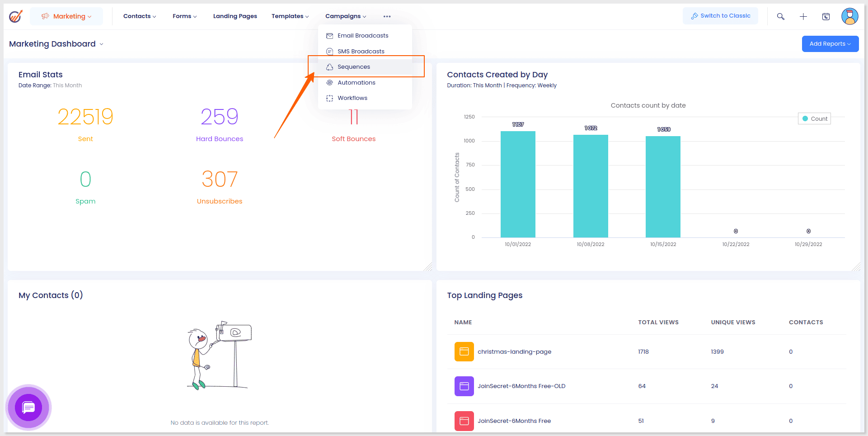Click the christmas-landing-page orange icon
Screen dimensions: 868x436
coord(464,351)
